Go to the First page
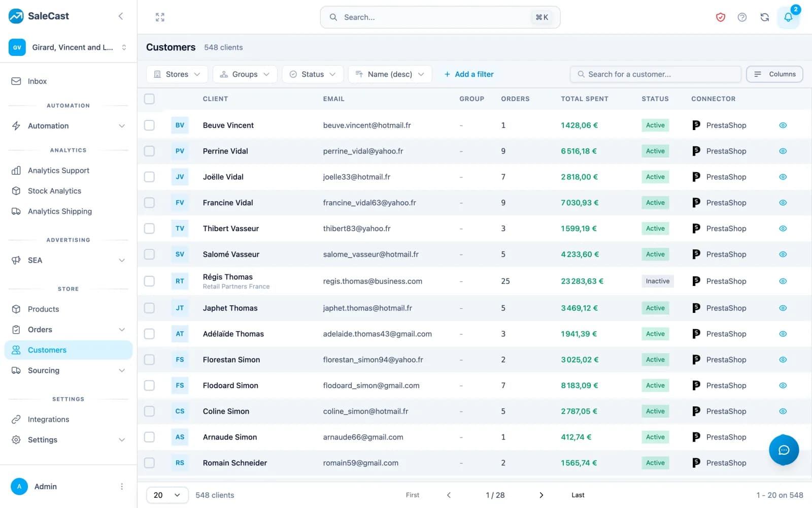This screenshot has width=812, height=508. pyautogui.click(x=413, y=495)
